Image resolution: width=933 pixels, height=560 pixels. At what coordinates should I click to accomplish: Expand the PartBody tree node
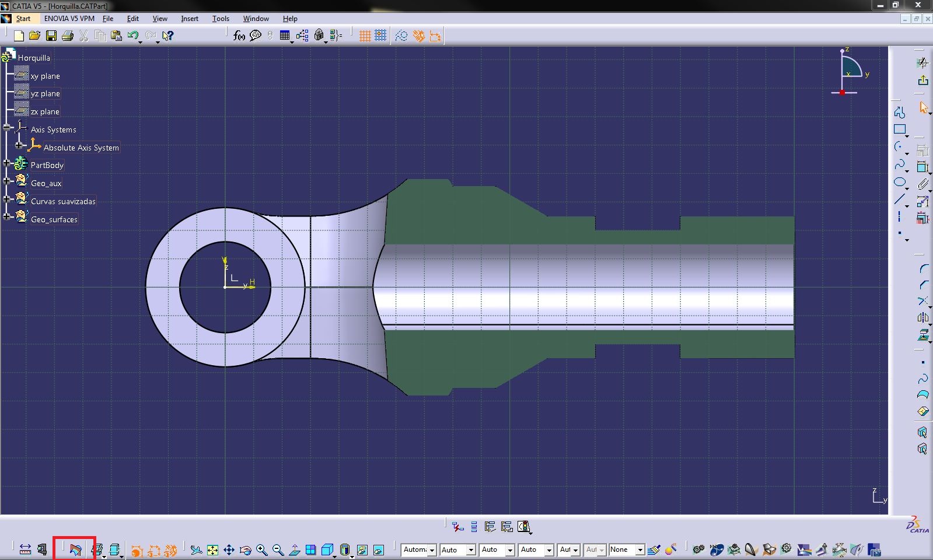tap(6, 163)
